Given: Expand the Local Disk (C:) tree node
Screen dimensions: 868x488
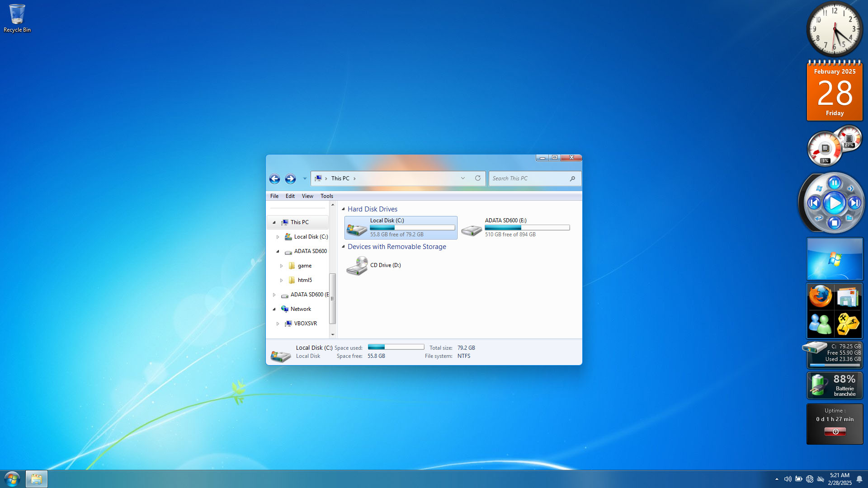Looking at the screenshot, I should [x=278, y=237].
